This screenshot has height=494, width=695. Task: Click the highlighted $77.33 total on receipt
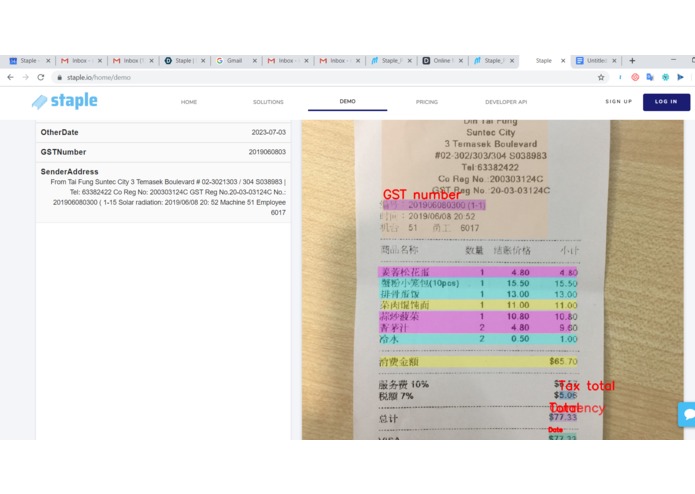563,417
